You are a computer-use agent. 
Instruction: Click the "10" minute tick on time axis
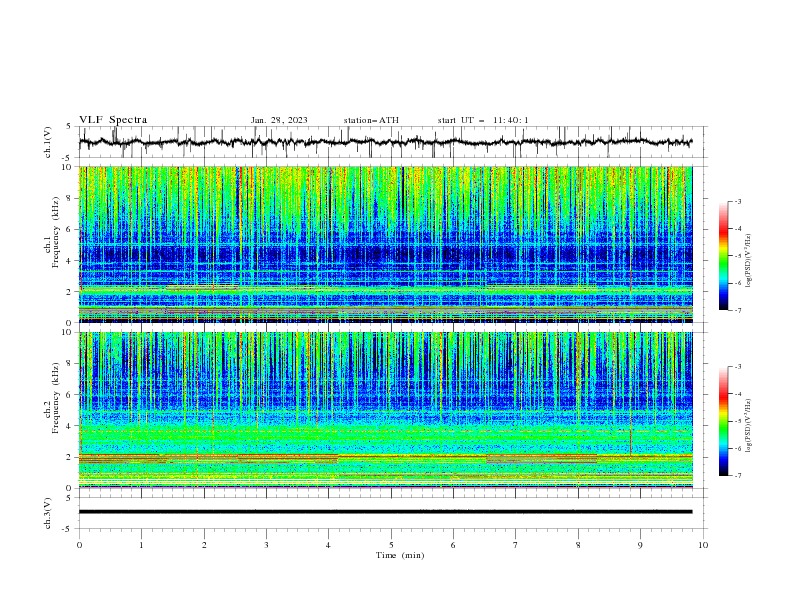pyautogui.click(x=703, y=545)
